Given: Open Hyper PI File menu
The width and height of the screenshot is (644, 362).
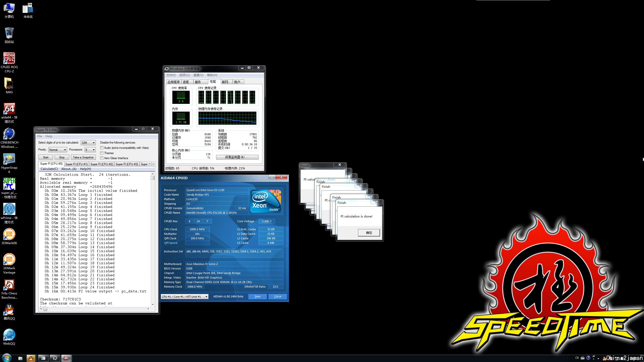Looking at the screenshot, I should click(39, 136).
